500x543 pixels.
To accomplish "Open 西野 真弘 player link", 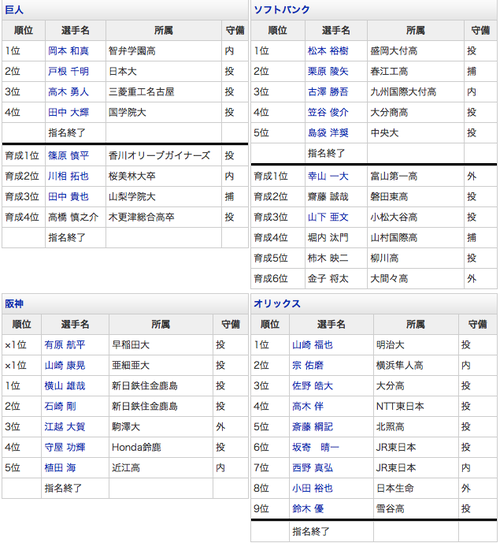I will click(312, 468).
